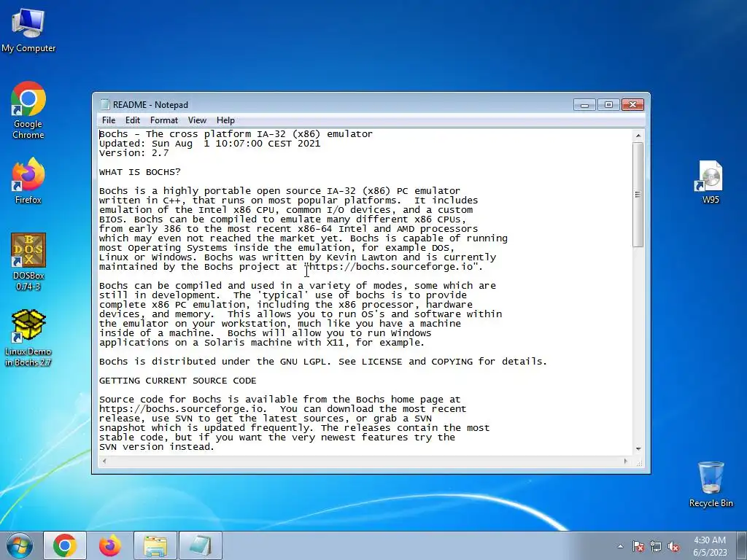Open the Help menu in Notepad
The height and width of the screenshot is (560, 747).
(x=225, y=120)
